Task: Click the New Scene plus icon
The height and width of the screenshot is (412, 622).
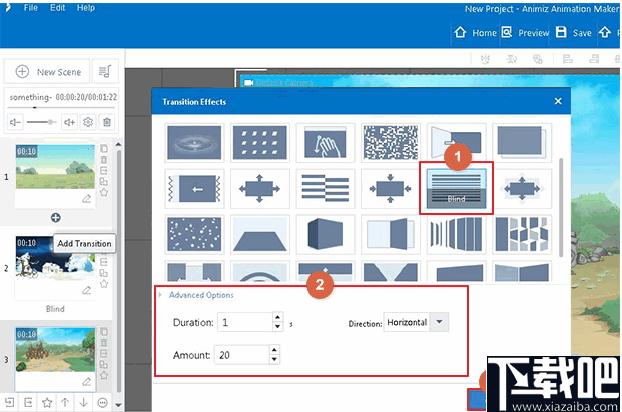Action: 22,72
